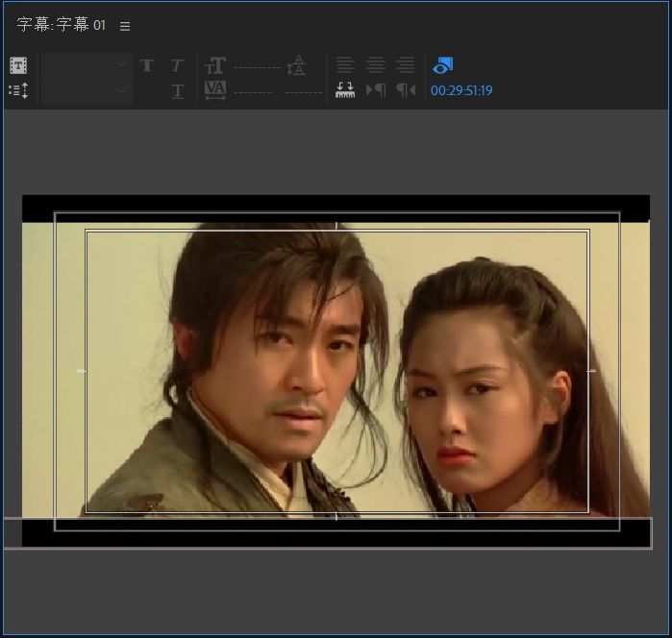The height and width of the screenshot is (638, 672).
Task: Click the background video timecode 00:29:51:19
Action: (461, 91)
